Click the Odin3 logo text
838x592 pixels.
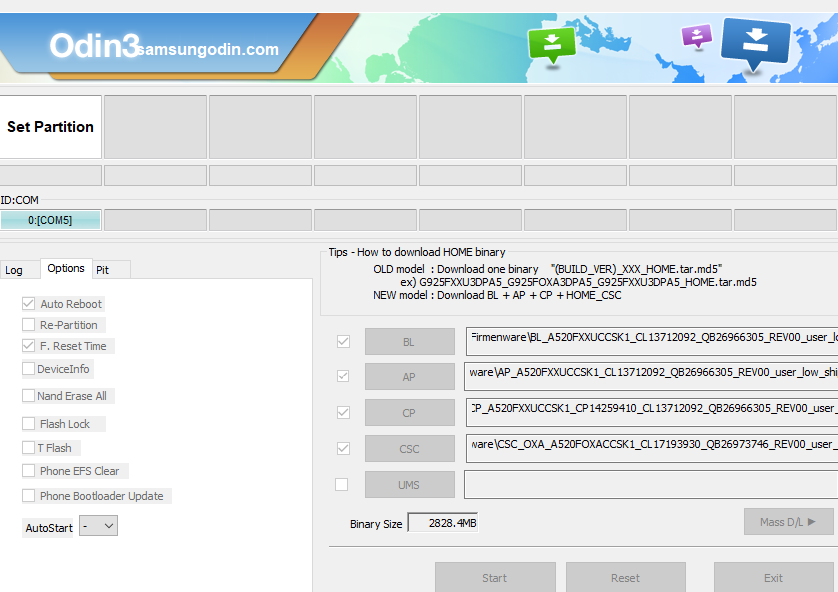tap(95, 45)
